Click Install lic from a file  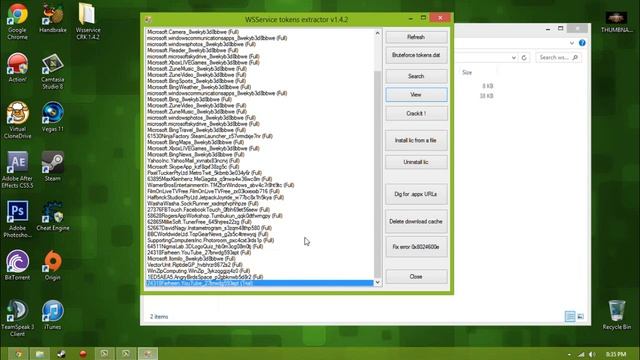pos(416,140)
